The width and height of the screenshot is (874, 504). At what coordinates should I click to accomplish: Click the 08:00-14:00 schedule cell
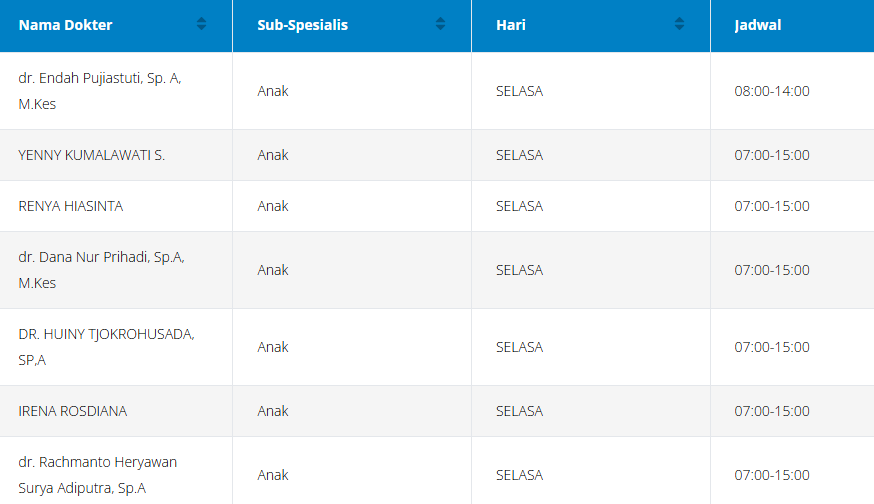772,91
